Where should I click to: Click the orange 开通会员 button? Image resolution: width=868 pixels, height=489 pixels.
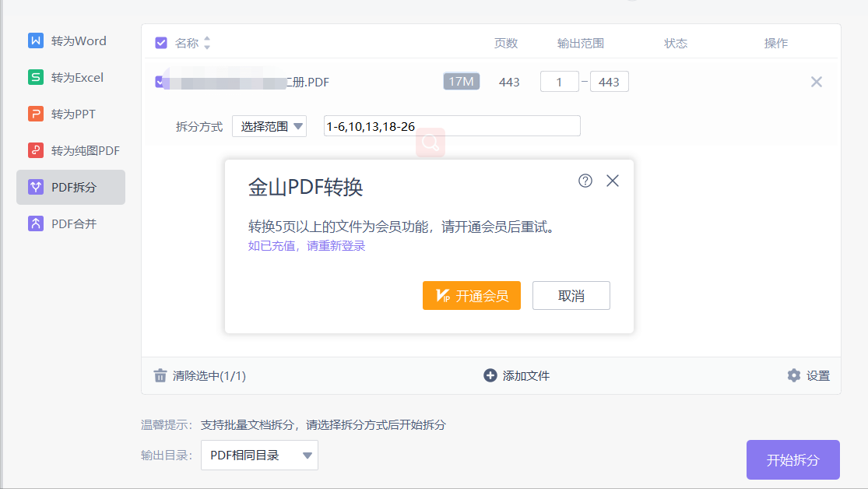472,296
